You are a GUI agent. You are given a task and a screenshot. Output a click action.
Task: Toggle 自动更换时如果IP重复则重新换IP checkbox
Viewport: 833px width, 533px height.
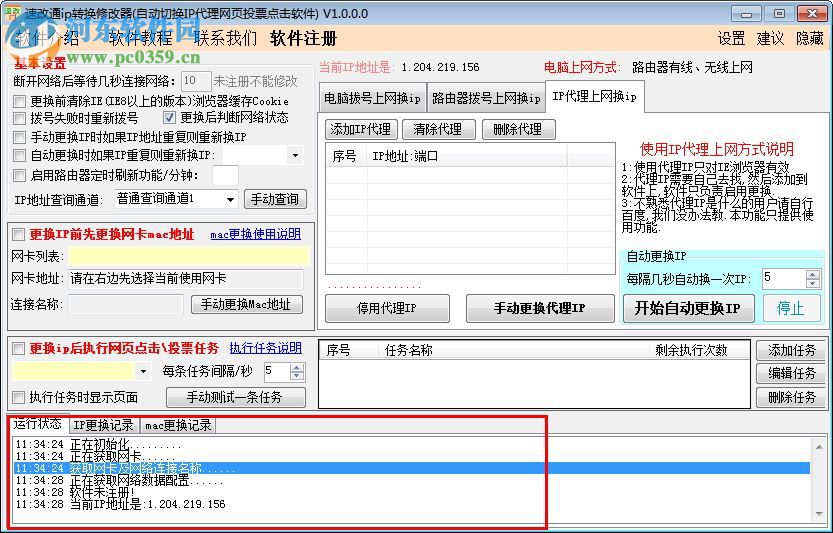(20, 156)
